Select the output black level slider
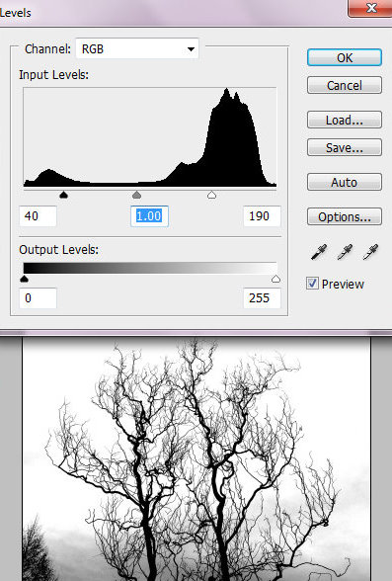The width and height of the screenshot is (392, 581). tap(24, 279)
